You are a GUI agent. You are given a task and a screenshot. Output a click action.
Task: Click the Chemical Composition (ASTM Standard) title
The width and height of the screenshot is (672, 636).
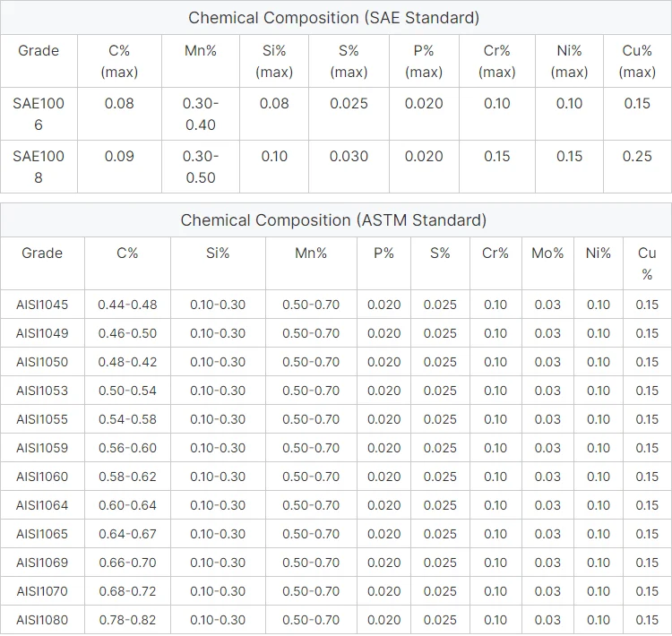click(333, 219)
